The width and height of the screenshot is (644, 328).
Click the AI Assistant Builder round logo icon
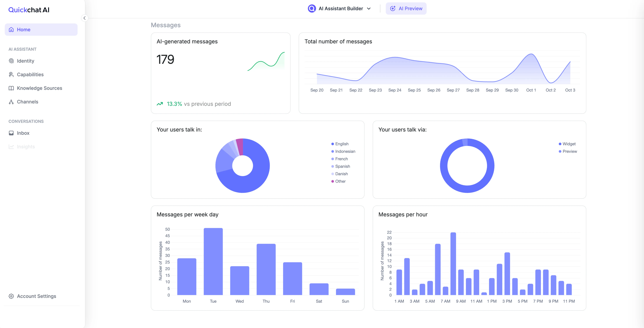click(x=312, y=8)
